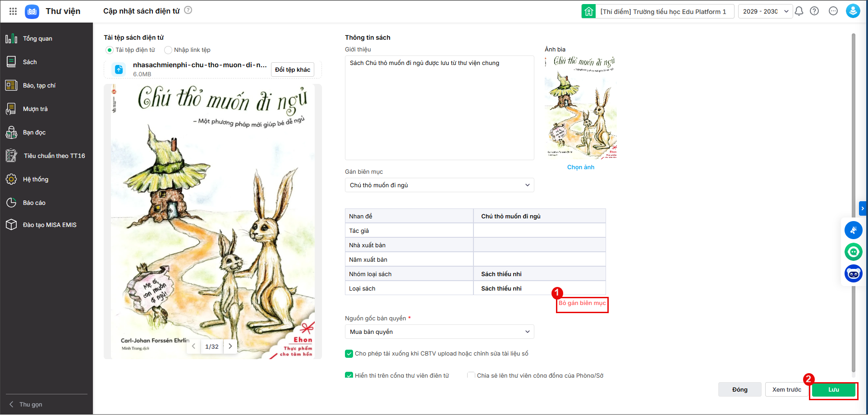
Task: Click the blue pin floating icon
Action: (x=853, y=230)
